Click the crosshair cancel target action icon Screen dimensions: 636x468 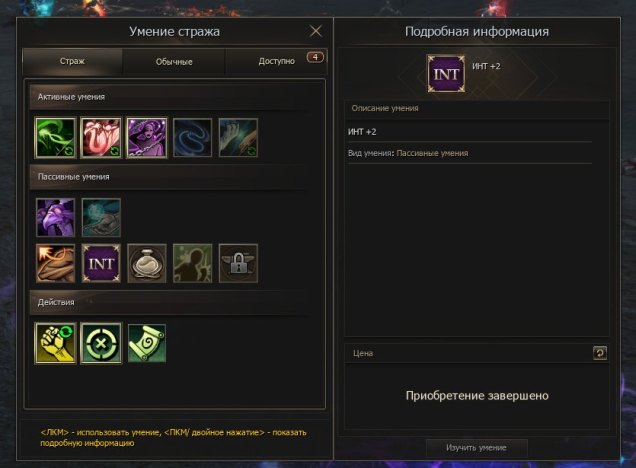(x=101, y=343)
